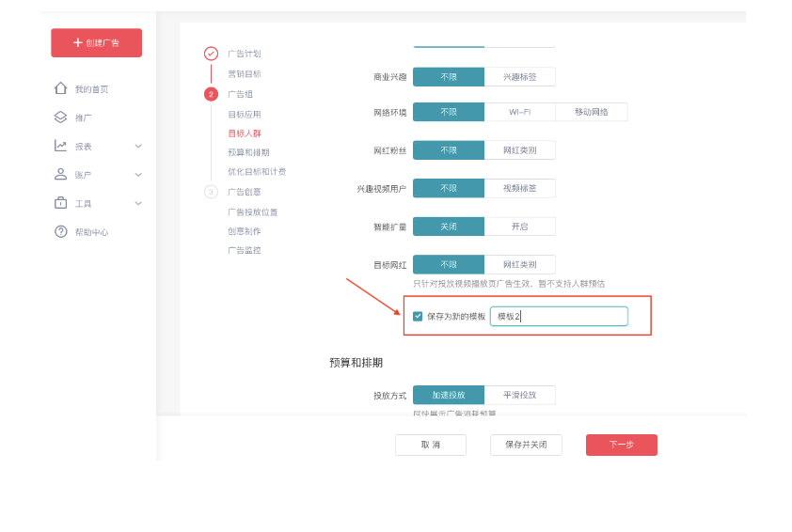
Task: Open 优化目标和计费 step item
Action: pos(257,172)
